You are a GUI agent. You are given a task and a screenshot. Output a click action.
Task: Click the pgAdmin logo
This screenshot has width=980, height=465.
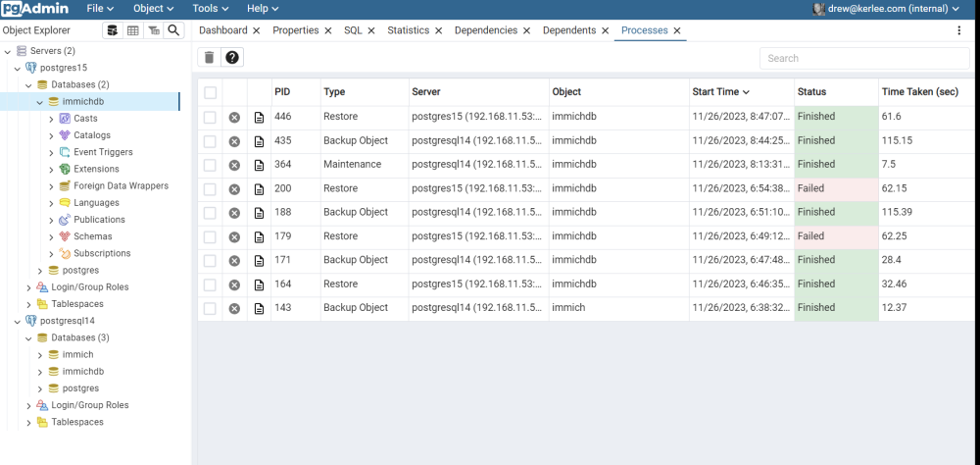[x=34, y=9]
